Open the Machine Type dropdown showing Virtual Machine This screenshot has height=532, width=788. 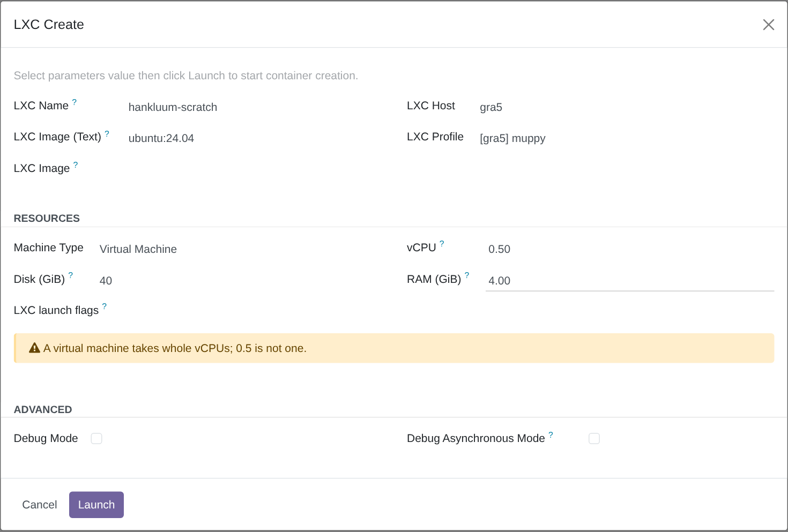[240, 249]
